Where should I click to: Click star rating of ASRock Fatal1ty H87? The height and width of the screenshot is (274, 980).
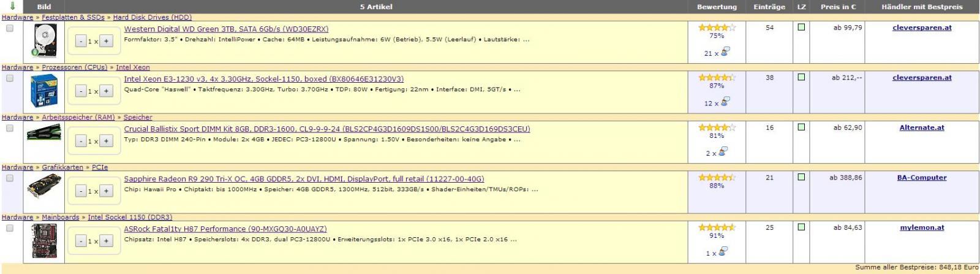click(x=717, y=227)
